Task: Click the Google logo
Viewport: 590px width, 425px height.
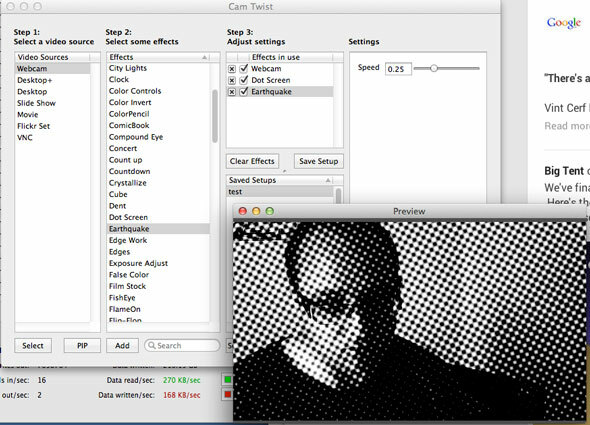Action: click(564, 23)
